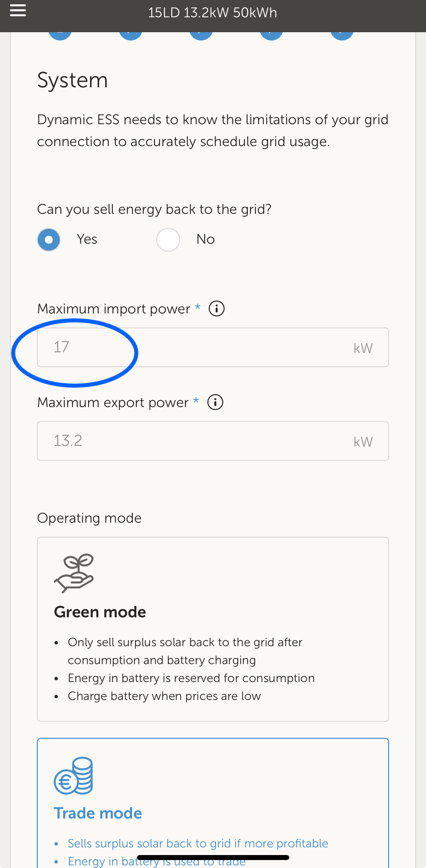426x868 pixels.
Task: Click the Green mode plant-in-hand icon
Action: point(74,573)
